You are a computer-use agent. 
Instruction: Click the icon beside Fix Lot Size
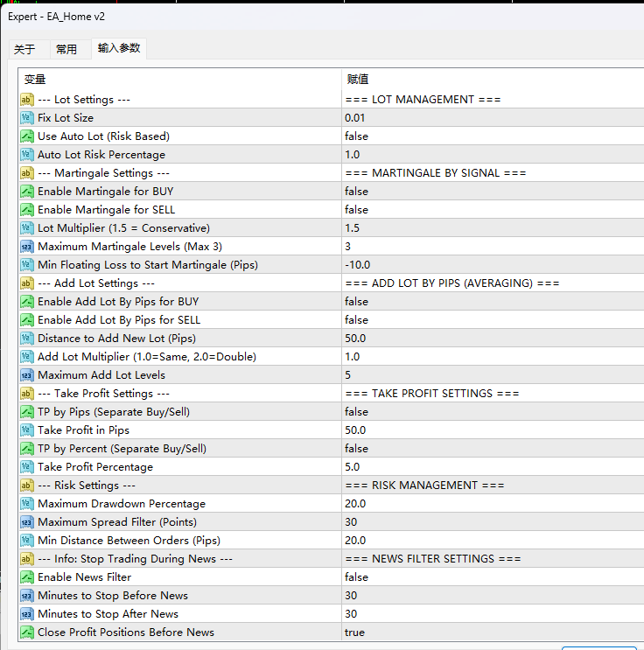[26, 118]
